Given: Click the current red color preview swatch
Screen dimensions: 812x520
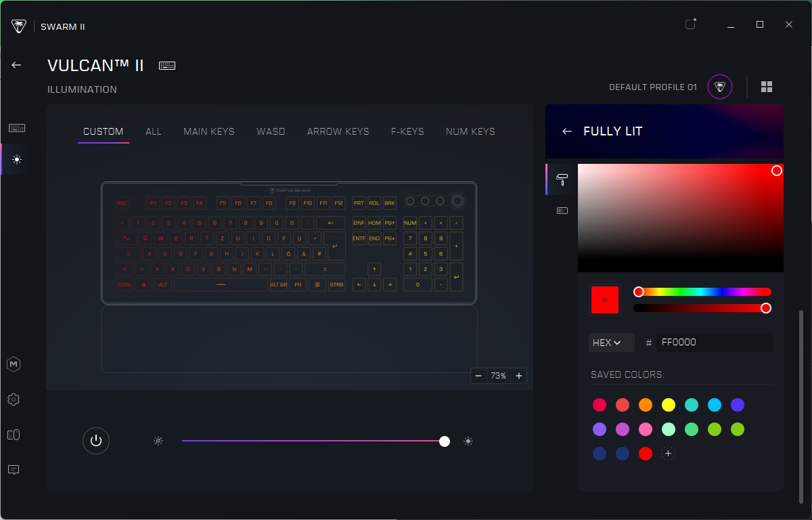Looking at the screenshot, I should click(604, 299).
